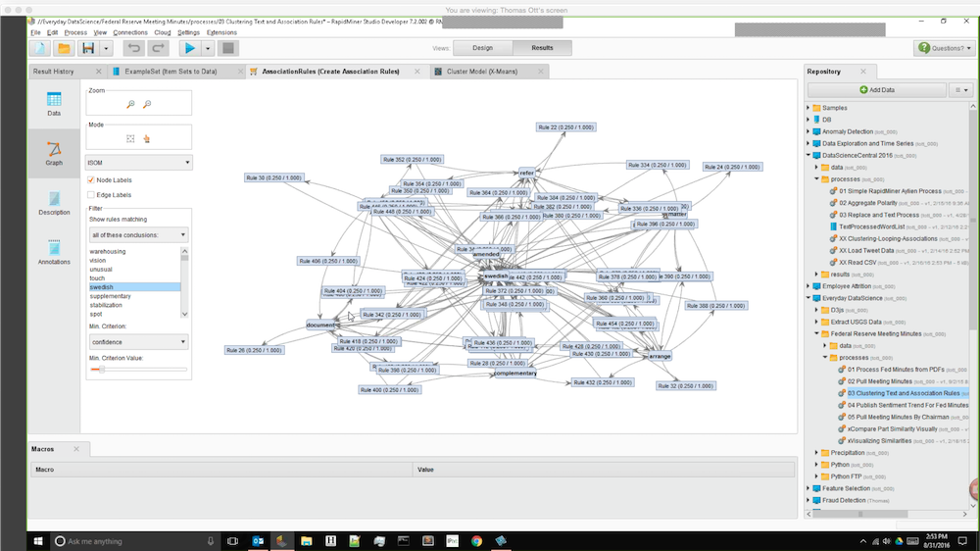The width and height of the screenshot is (980, 551).
Task: Run the process with the play button
Action: [189, 48]
